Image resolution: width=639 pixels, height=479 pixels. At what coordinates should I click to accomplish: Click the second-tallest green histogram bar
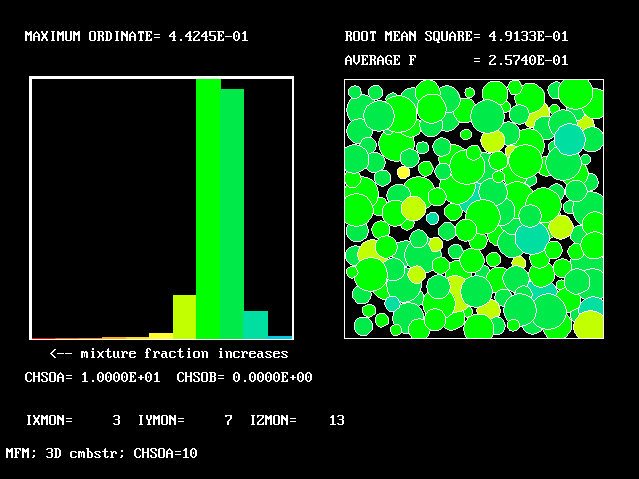pos(232,214)
